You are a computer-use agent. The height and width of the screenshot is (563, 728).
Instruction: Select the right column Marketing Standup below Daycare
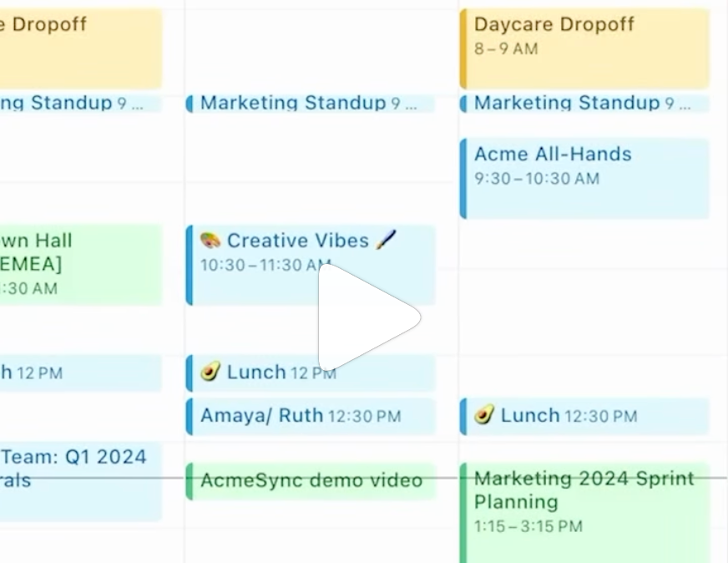pyautogui.click(x=584, y=103)
